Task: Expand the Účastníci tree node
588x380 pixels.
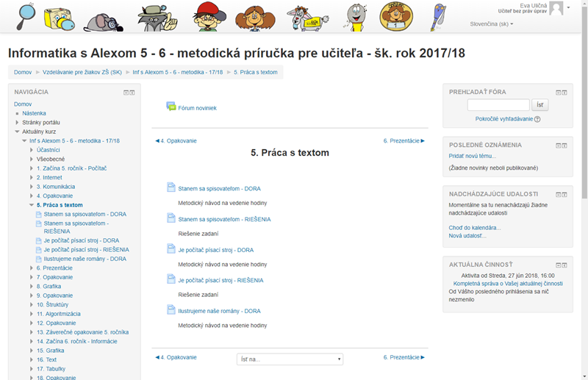Action: coord(32,150)
